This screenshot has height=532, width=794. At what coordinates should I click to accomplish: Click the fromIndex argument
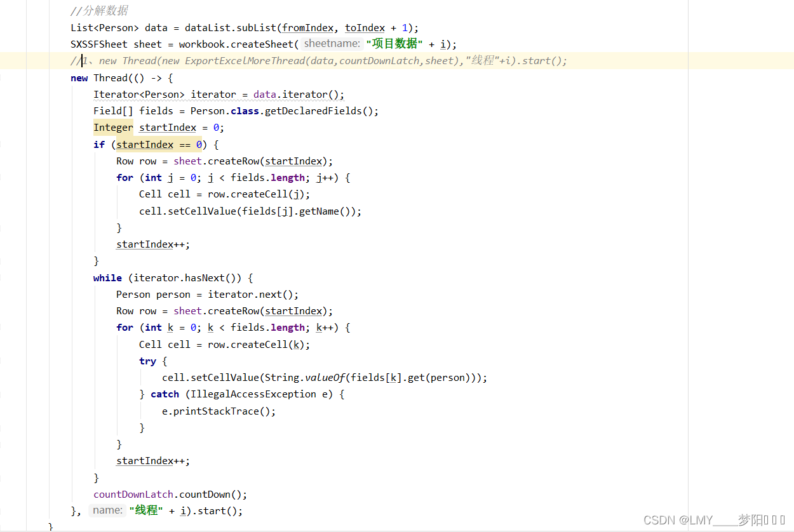308,27
